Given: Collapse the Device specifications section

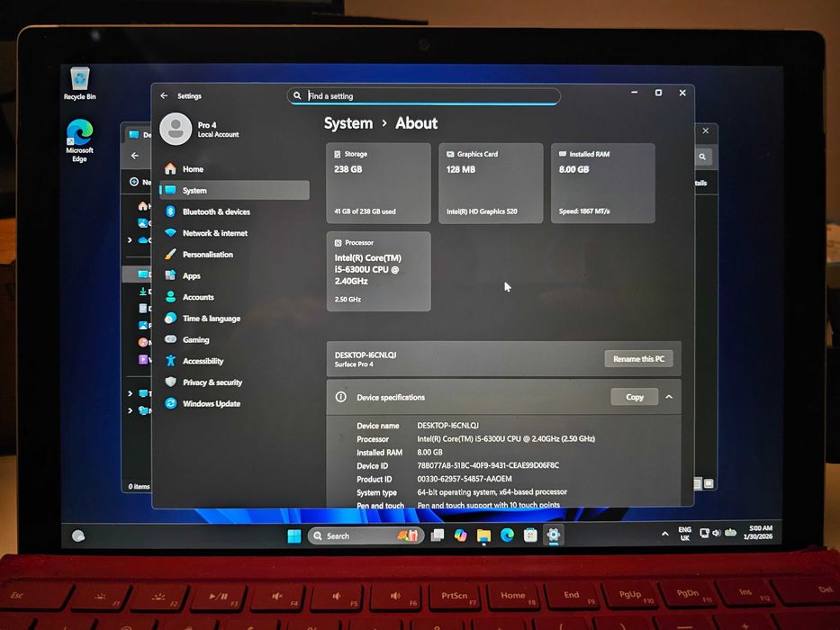Looking at the screenshot, I should (x=669, y=397).
